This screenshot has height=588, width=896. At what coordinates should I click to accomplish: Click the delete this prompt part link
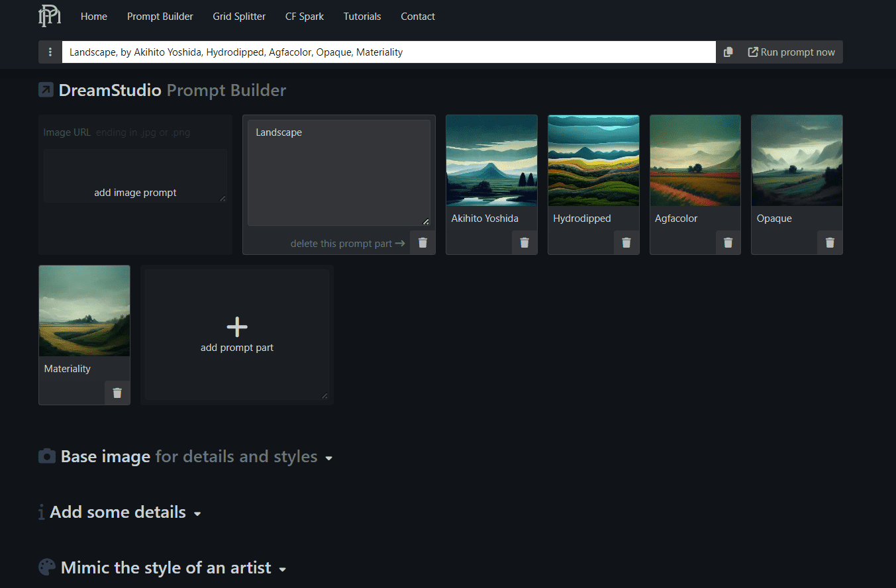341,243
